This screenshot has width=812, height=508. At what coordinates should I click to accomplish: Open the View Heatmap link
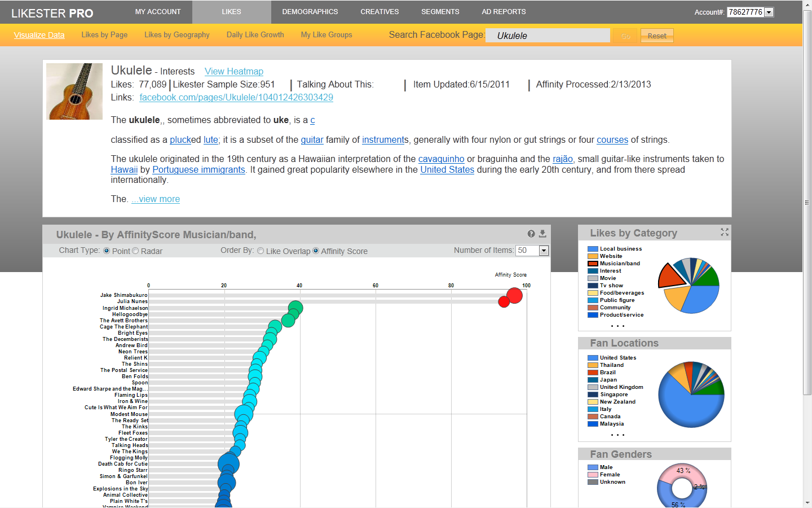click(234, 72)
